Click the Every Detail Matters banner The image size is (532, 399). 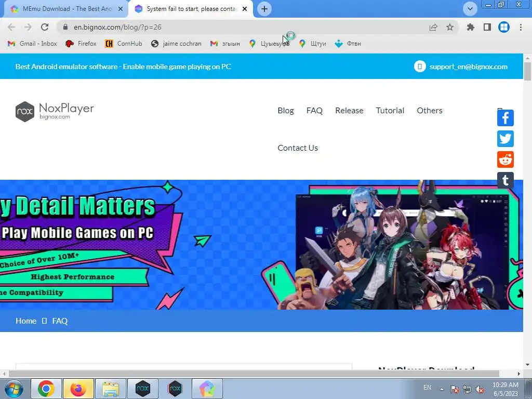[261, 245]
